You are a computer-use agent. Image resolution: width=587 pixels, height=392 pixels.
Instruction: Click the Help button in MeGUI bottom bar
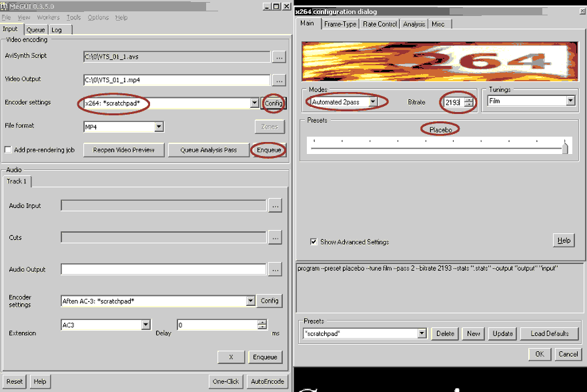(40, 381)
